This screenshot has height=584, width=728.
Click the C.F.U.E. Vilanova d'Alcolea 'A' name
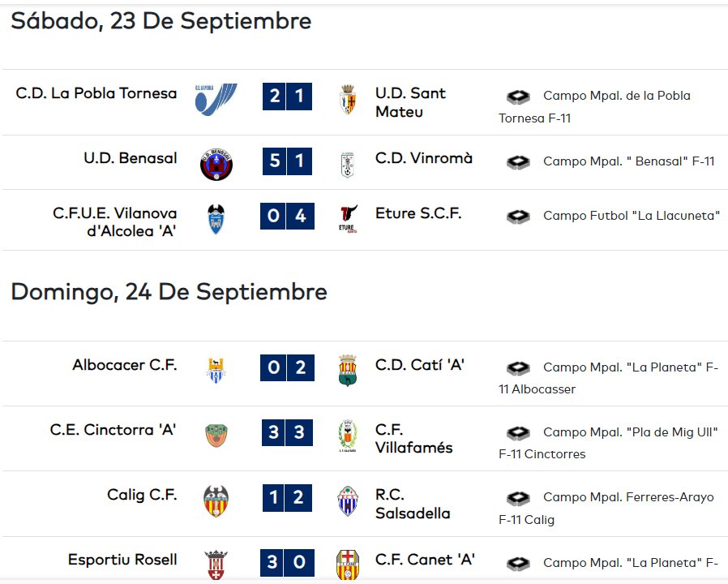point(114,222)
